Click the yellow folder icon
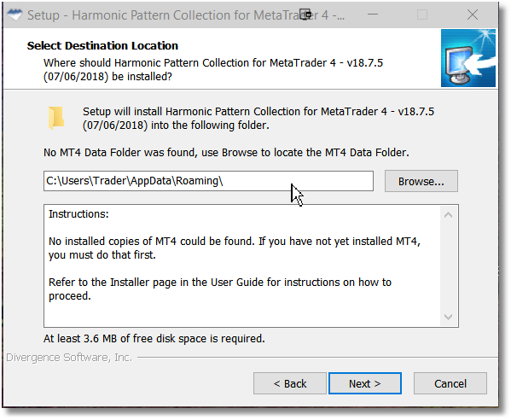The height and width of the screenshot is (420, 511). [56, 118]
